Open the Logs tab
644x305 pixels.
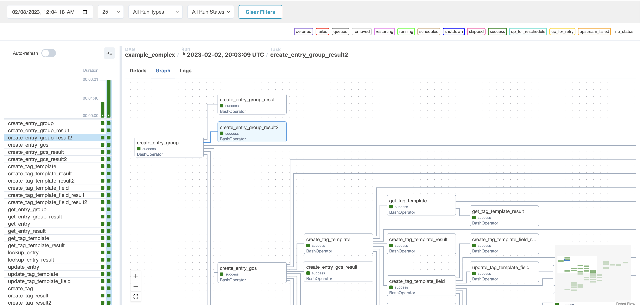click(x=185, y=70)
